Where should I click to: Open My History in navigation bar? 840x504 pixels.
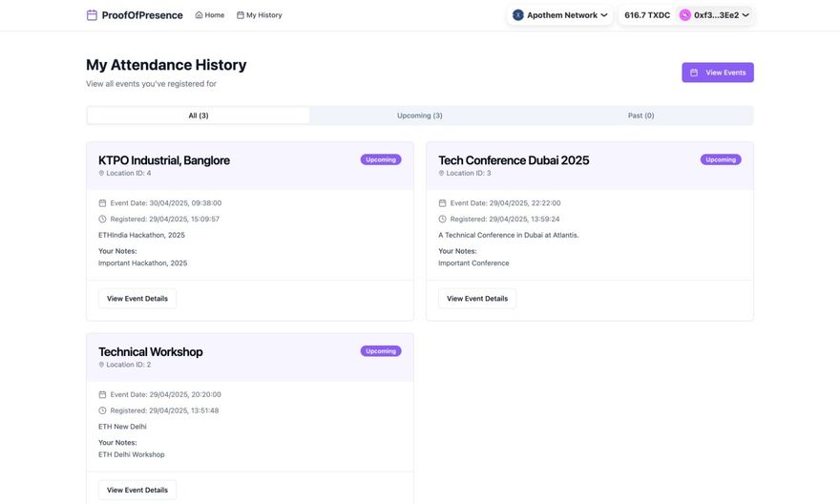pyautogui.click(x=260, y=15)
